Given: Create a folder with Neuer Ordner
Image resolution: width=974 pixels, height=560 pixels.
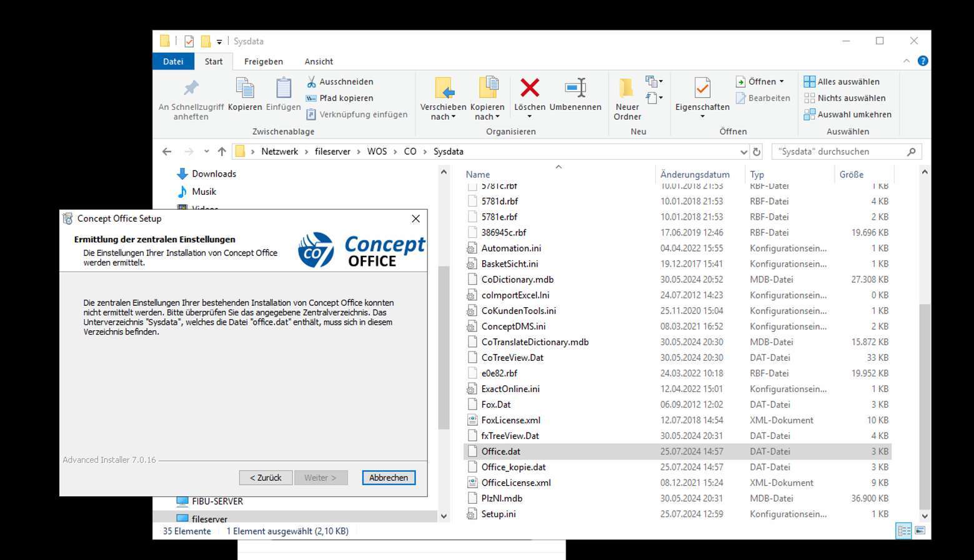Looking at the screenshot, I should (627, 100).
